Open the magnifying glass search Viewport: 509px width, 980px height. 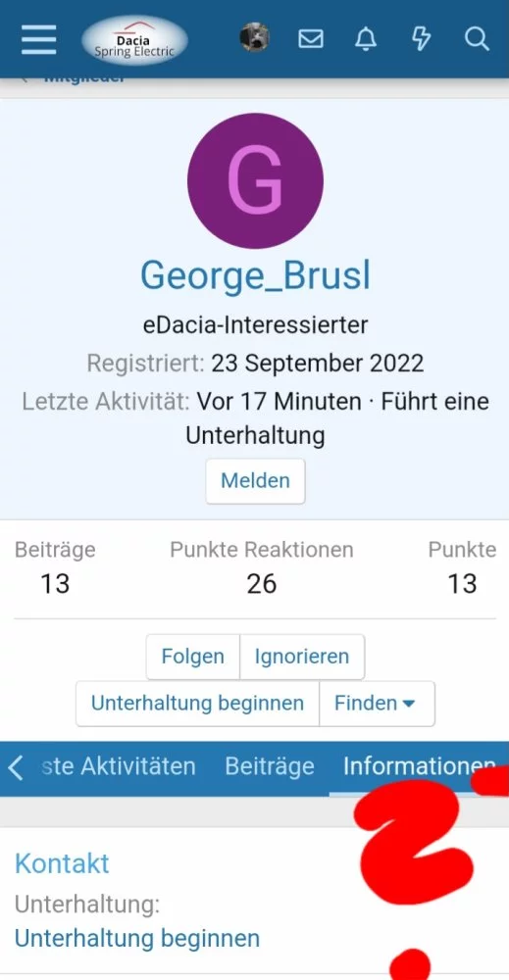[x=477, y=39]
